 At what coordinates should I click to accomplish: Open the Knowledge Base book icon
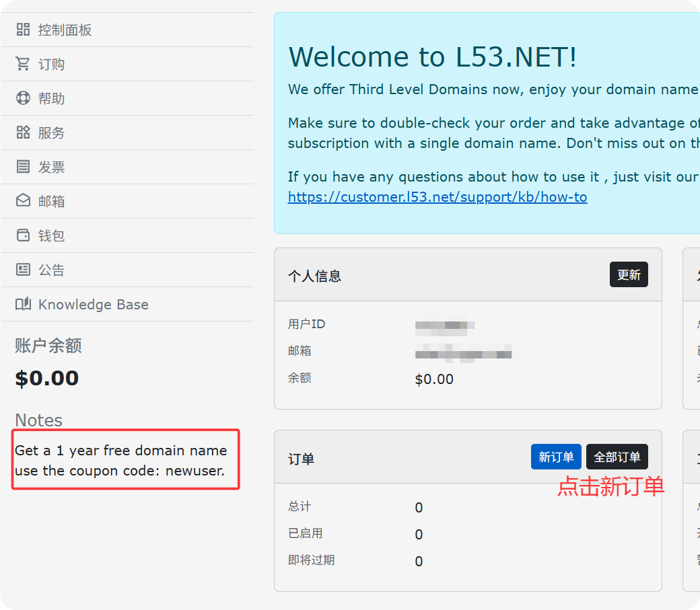point(22,304)
